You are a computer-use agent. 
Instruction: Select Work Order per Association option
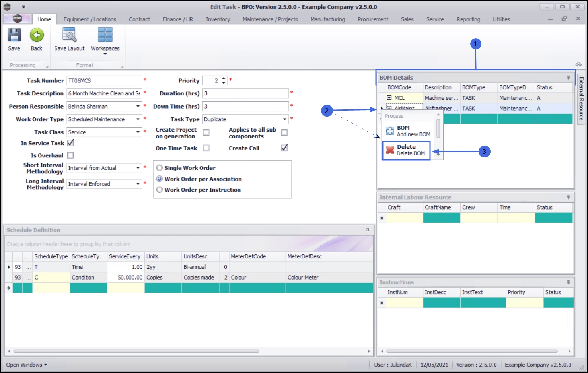pyautogui.click(x=160, y=179)
